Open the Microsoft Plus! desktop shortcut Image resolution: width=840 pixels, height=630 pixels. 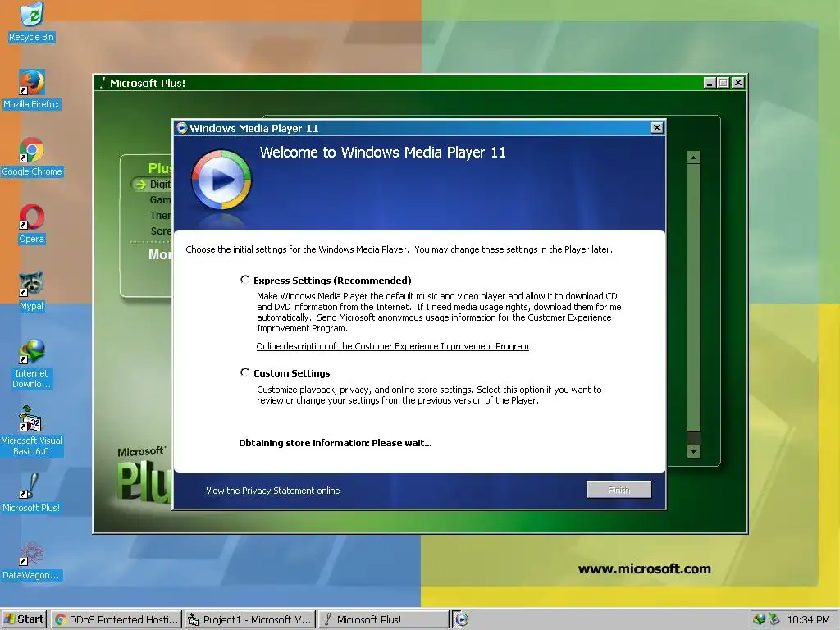[x=31, y=493]
